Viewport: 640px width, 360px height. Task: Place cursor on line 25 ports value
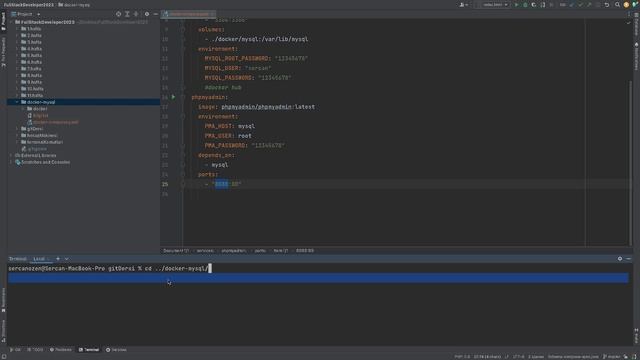pos(227,184)
